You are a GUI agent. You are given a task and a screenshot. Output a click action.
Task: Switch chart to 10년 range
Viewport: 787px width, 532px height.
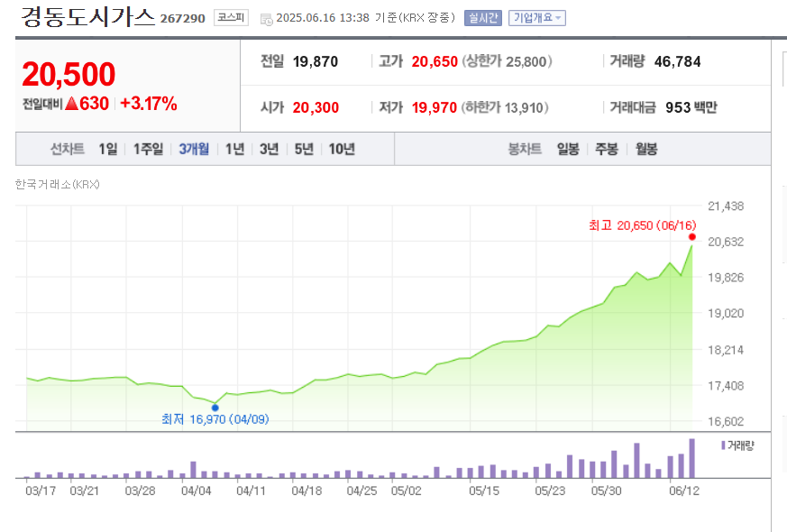342,149
